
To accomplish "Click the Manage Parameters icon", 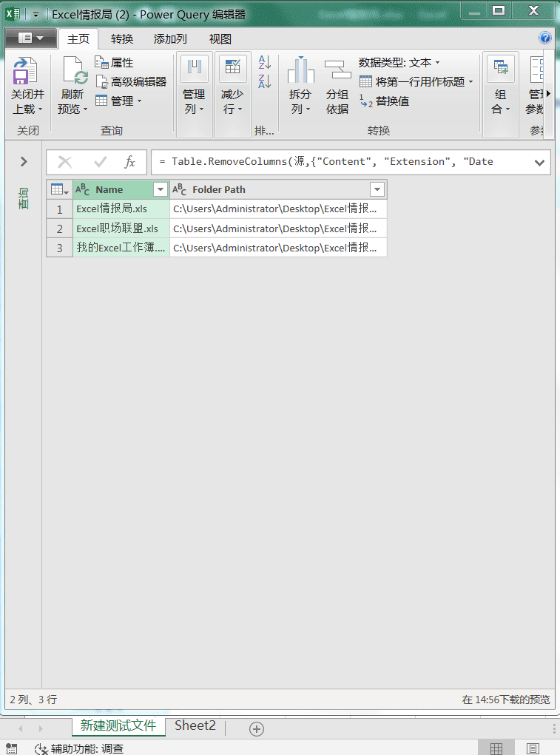I will pos(536,70).
